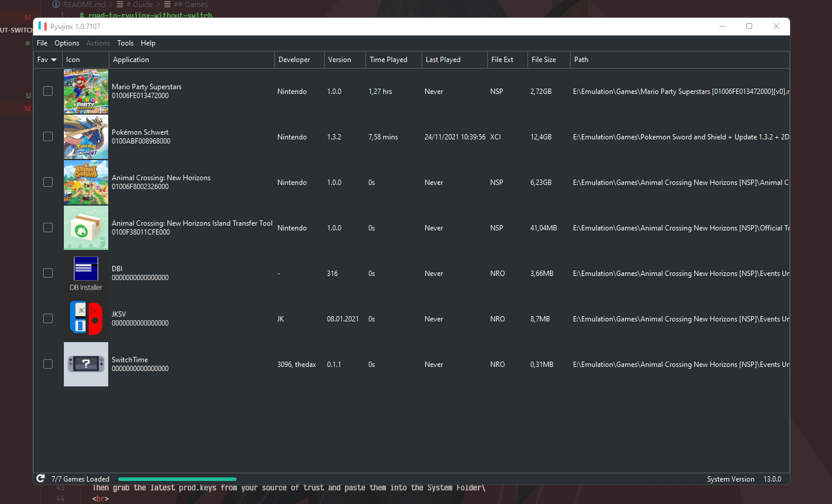Screen dimensions: 832x504
Task: Select the Pokémon Schwert title text
Action: click(x=140, y=132)
